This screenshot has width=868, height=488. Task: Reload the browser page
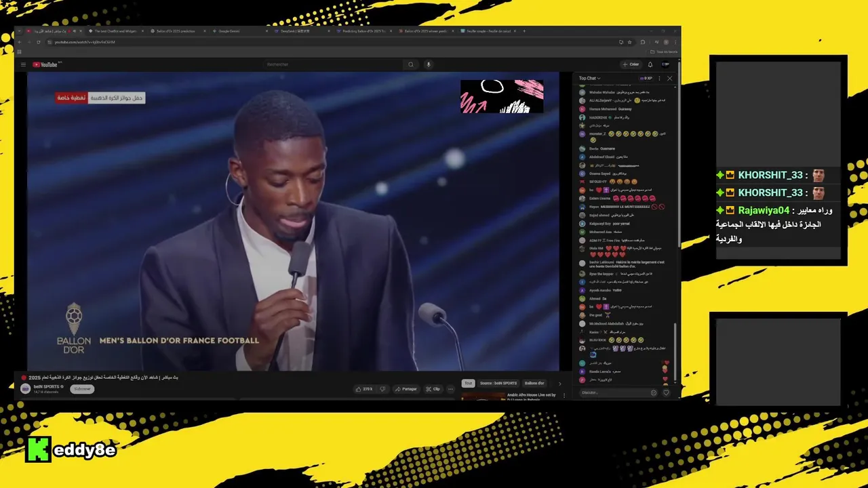pyautogui.click(x=39, y=42)
